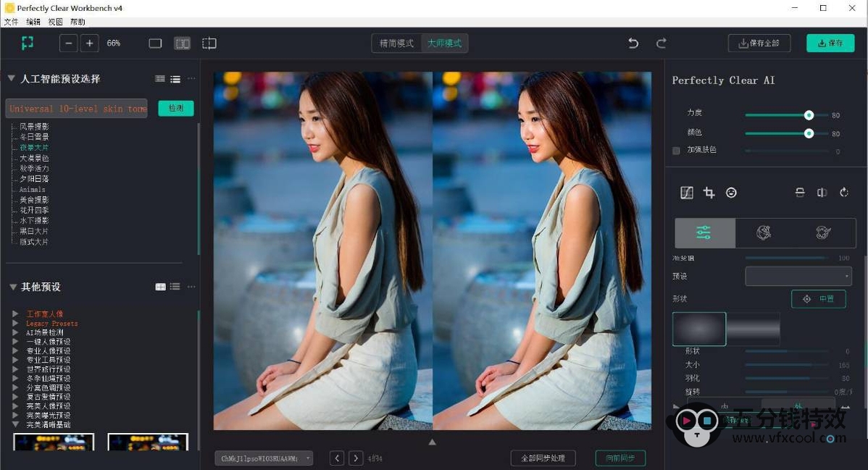Click the 保存全部 button
868x470 pixels.
(x=759, y=44)
